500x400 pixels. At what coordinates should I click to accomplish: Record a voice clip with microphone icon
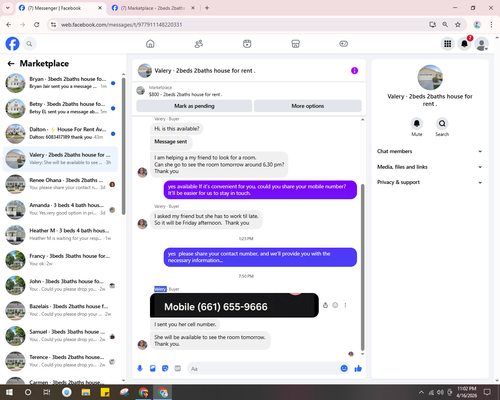[x=140, y=368]
